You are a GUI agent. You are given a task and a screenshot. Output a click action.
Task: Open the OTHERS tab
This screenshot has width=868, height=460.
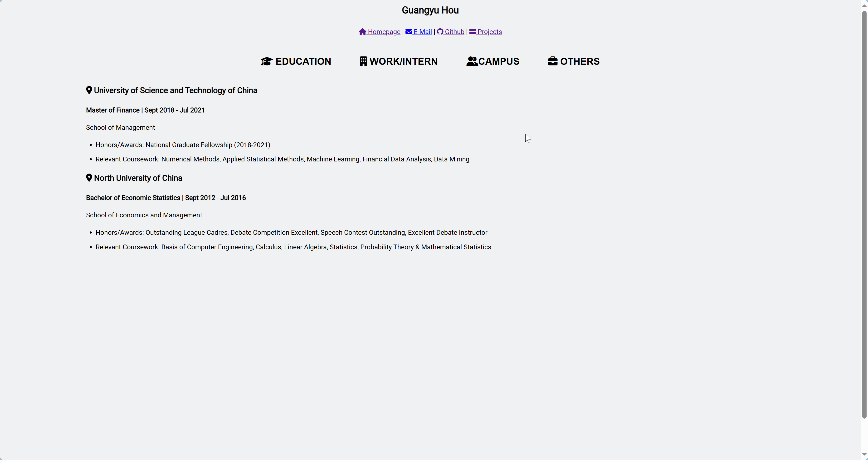[580, 61]
